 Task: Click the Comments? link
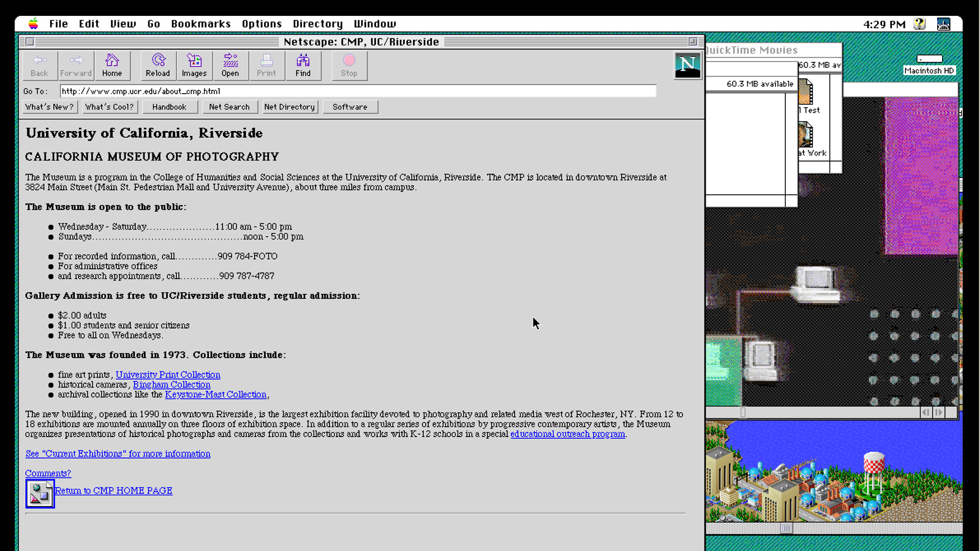pos(48,473)
